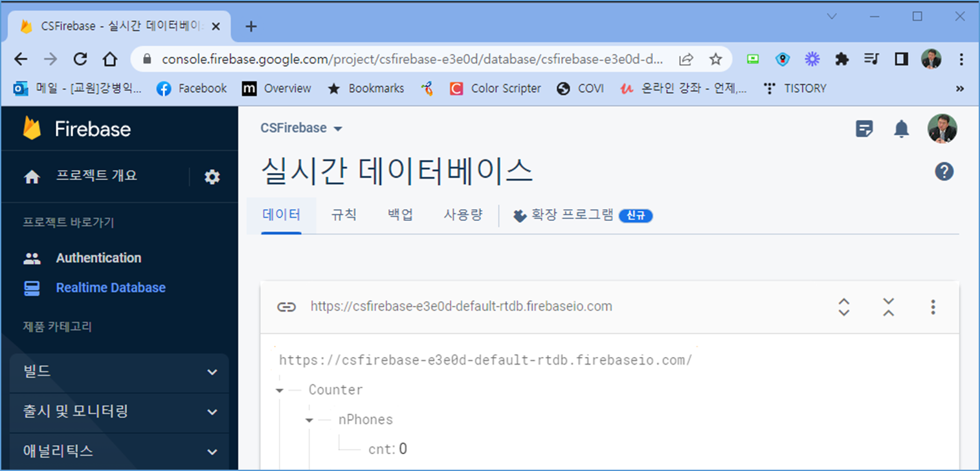Screen dimensions: 980x471
Task: Expand the 빌드 sidebar category
Action: click(120, 372)
